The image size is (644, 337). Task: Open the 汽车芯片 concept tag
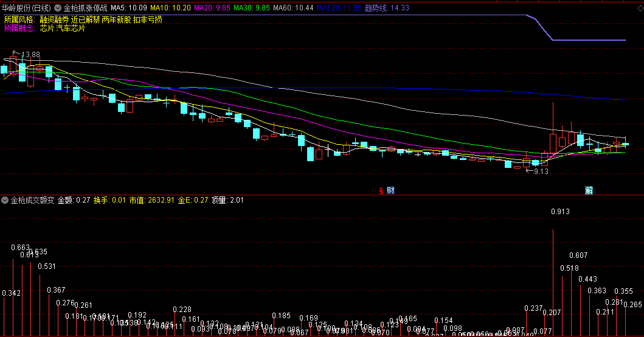tap(71, 29)
